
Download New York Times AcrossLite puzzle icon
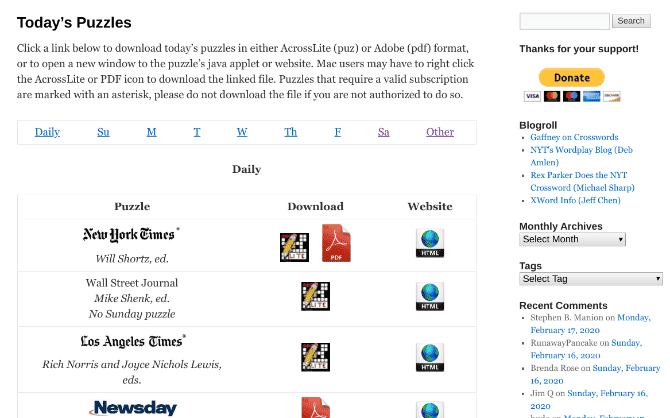pos(294,247)
